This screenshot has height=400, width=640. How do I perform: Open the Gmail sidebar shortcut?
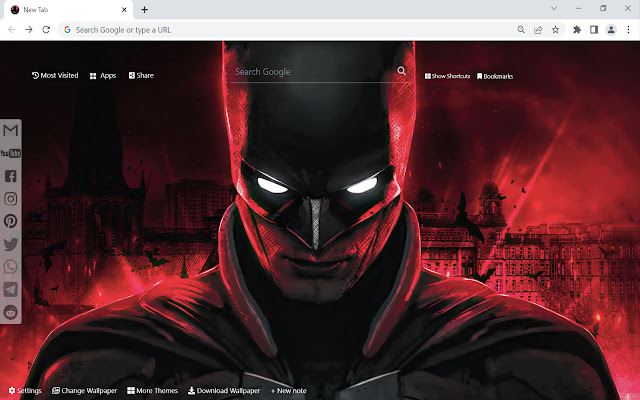(x=11, y=131)
